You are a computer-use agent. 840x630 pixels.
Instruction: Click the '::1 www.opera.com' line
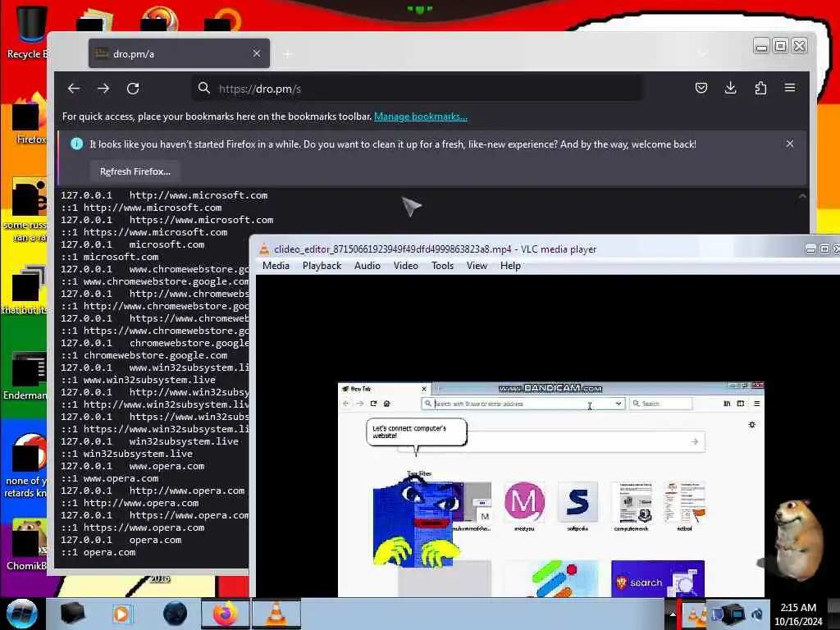[109, 478]
